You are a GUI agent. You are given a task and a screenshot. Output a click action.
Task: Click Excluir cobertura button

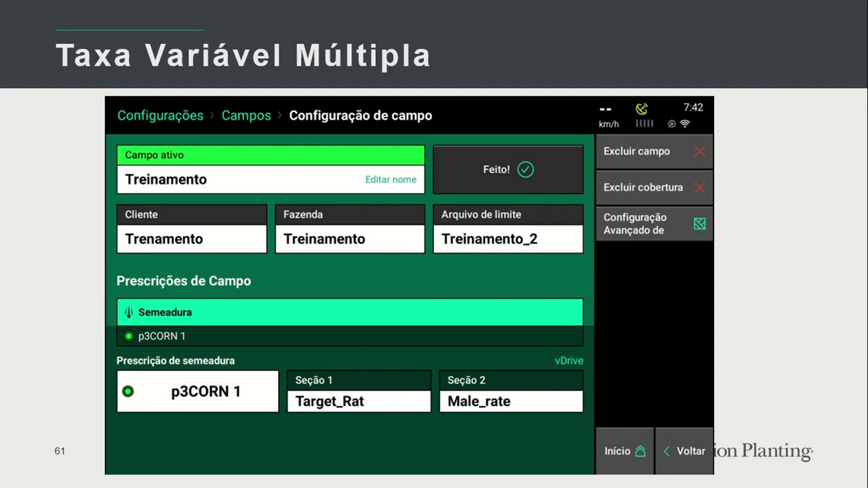pyautogui.click(x=654, y=187)
